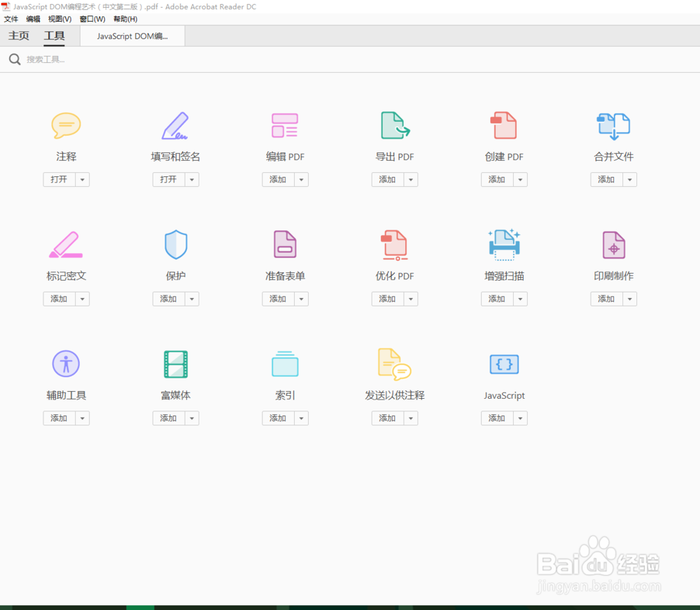The height and width of the screenshot is (610, 700).
Task: Switch to the 主页 tab
Action: point(19,36)
